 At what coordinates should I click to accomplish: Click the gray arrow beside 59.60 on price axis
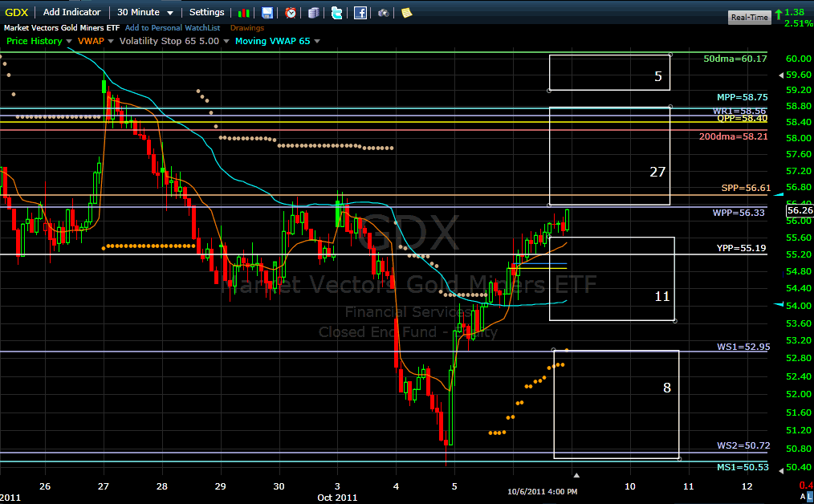point(781,75)
